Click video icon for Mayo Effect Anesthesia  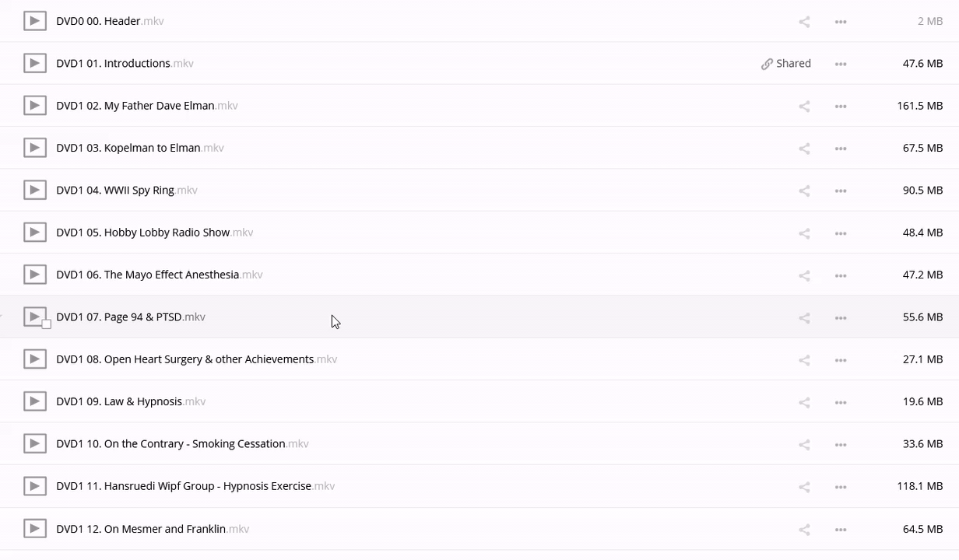pos(34,275)
